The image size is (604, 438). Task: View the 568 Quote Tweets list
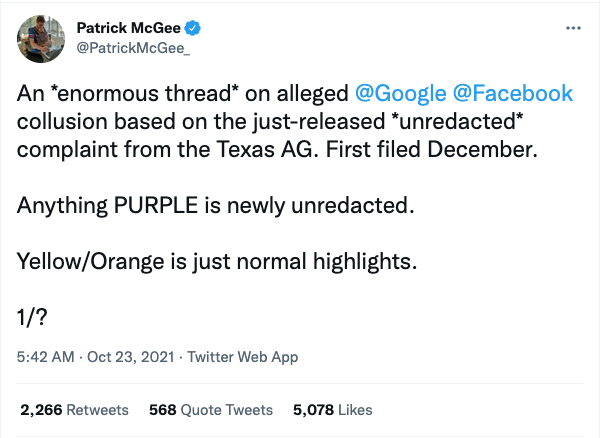click(x=210, y=409)
